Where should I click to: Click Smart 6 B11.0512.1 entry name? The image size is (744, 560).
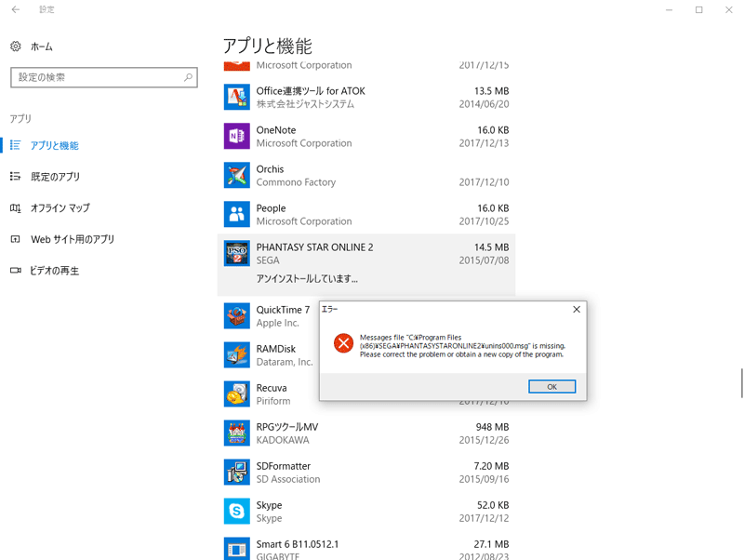298,544
